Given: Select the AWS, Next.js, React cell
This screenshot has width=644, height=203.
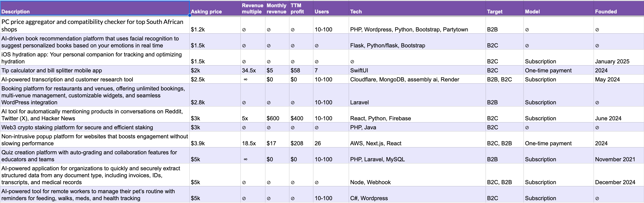Looking at the screenshot, I should click(417, 140).
